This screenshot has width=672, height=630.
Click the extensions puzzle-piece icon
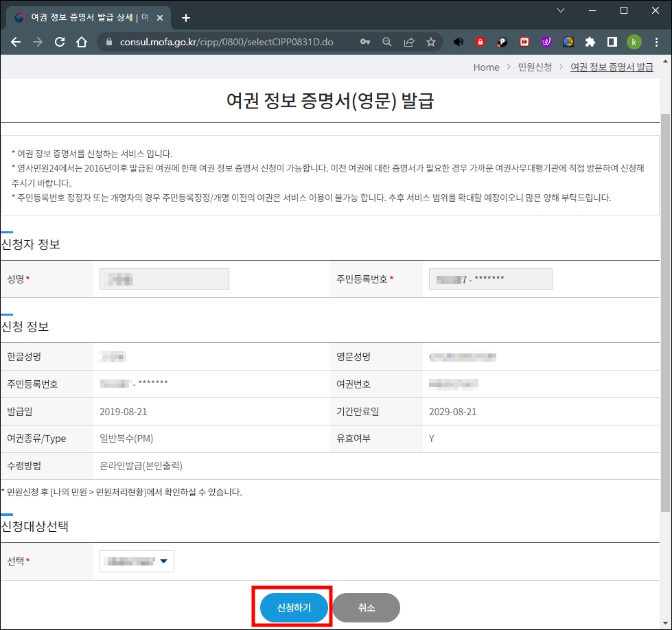pos(590,41)
